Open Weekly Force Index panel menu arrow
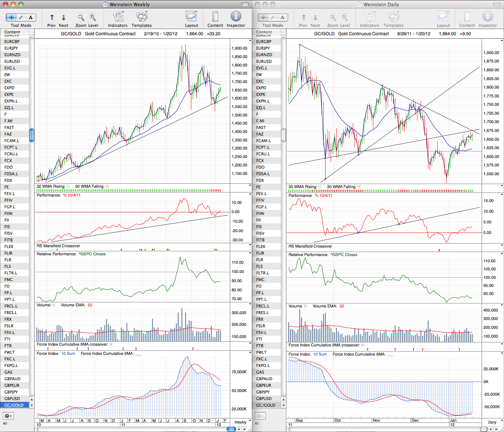 click(250, 353)
